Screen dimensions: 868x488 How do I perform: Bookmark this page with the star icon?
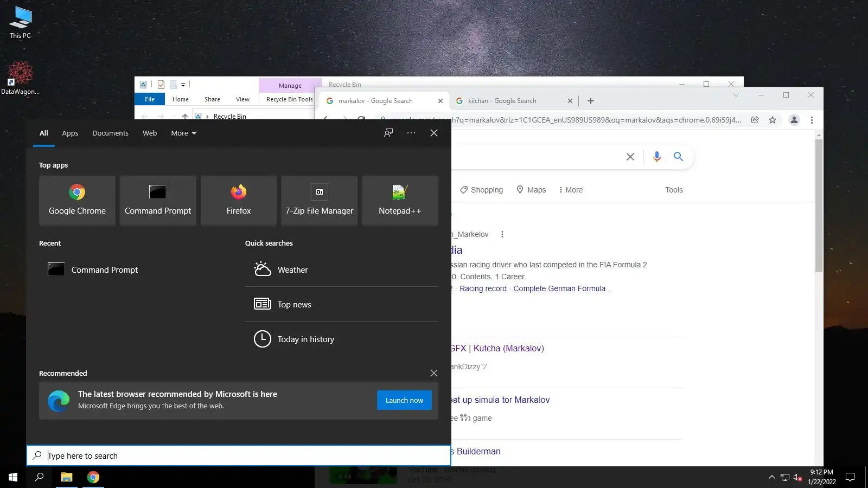tap(773, 120)
